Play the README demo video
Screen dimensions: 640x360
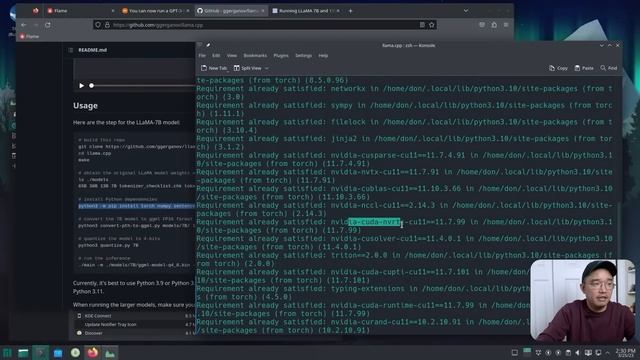pos(82,86)
